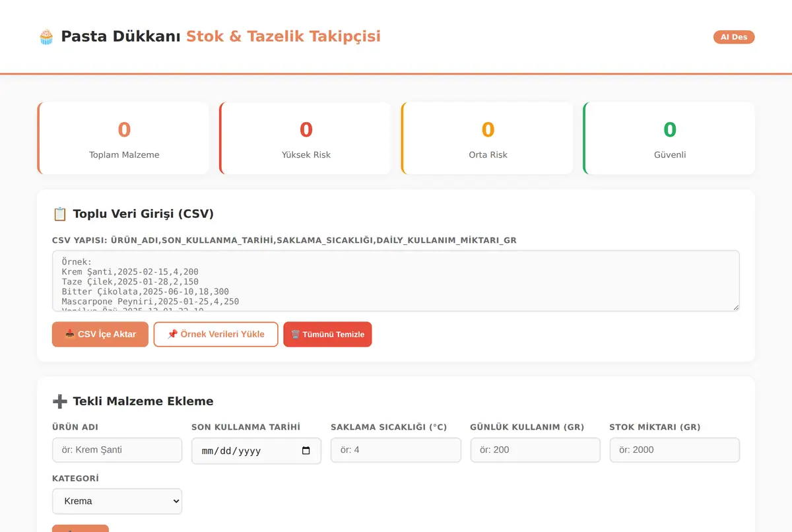
Task: Focus the Ürün Adı input field
Action: tap(117, 450)
